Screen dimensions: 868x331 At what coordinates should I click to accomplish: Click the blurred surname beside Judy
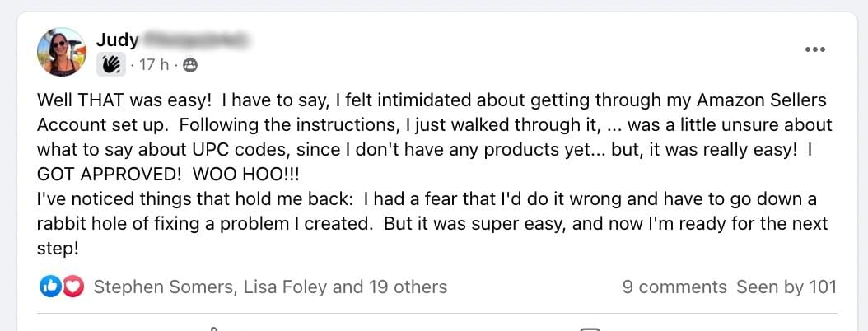[196, 40]
